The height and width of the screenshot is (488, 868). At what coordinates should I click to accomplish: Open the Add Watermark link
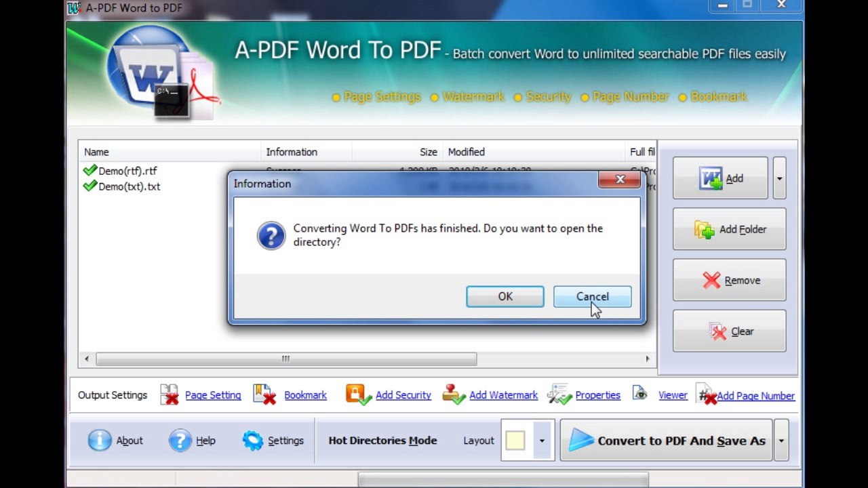point(503,395)
